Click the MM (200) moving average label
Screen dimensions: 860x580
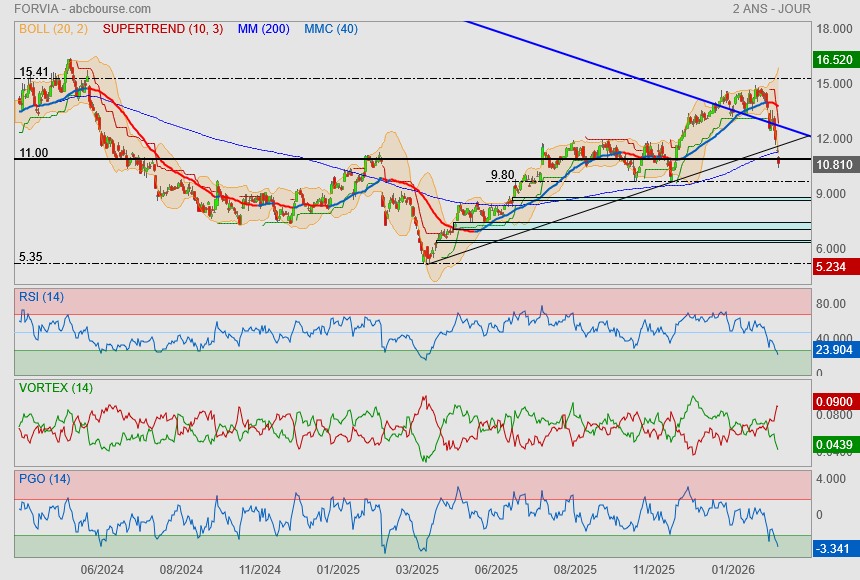tap(264, 29)
